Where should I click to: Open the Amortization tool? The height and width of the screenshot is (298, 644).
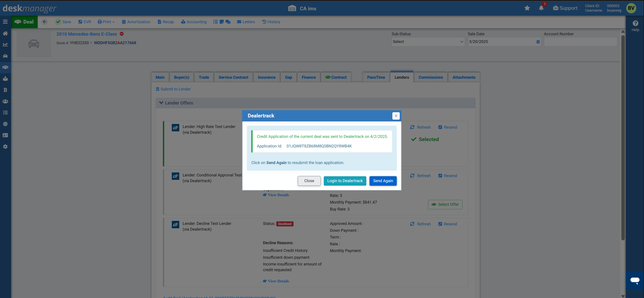[136, 22]
